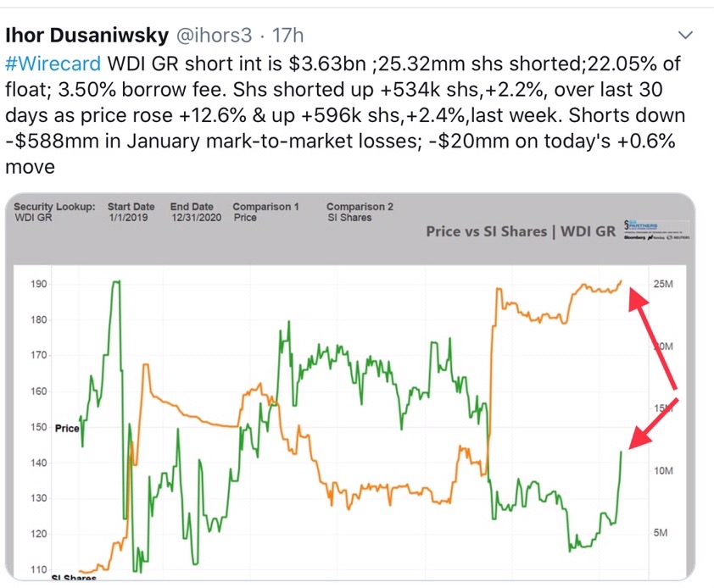Select the Security Lookup WDI GR field
The image size is (714, 588).
[33, 218]
